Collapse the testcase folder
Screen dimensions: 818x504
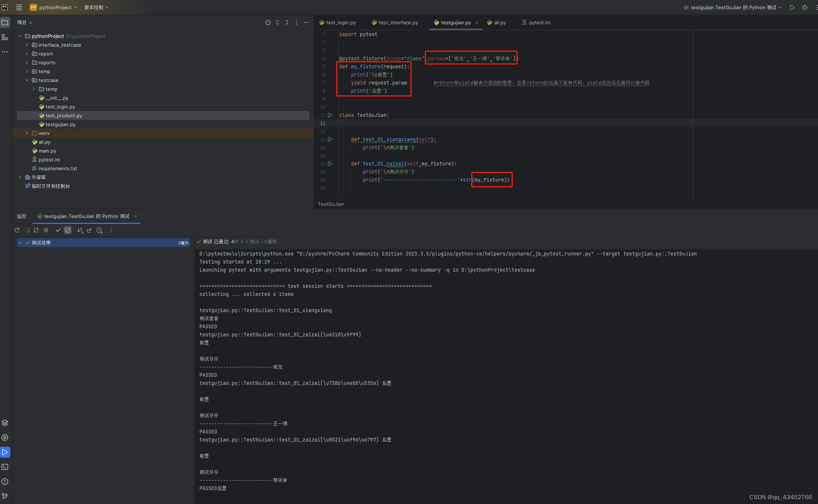pos(26,80)
